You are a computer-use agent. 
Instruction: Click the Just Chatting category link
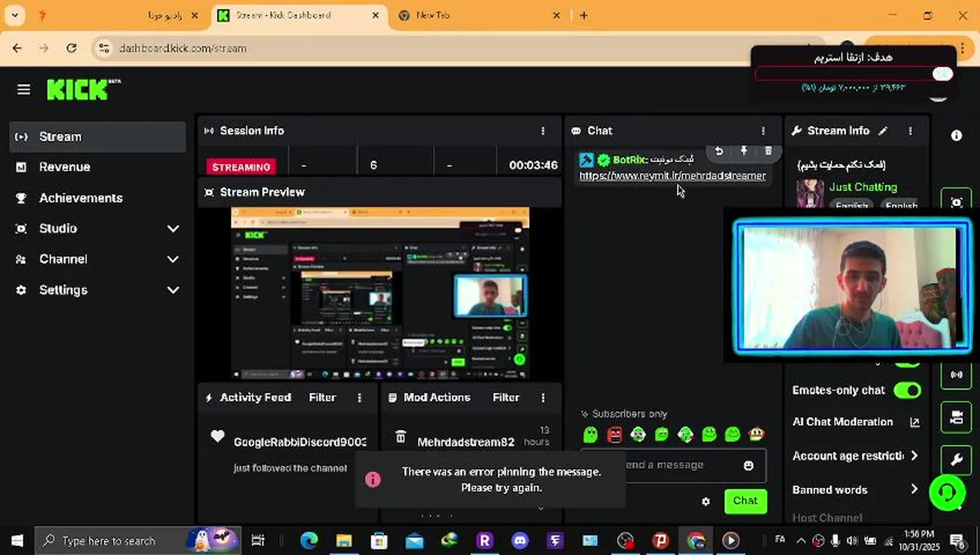pyautogui.click(x=863, y=187)
